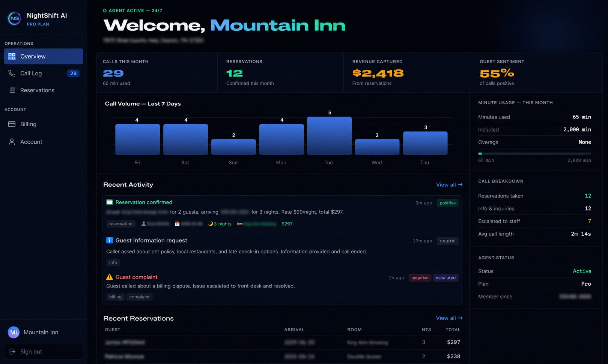Click the bed icon in reservation tags

[239, 224]
